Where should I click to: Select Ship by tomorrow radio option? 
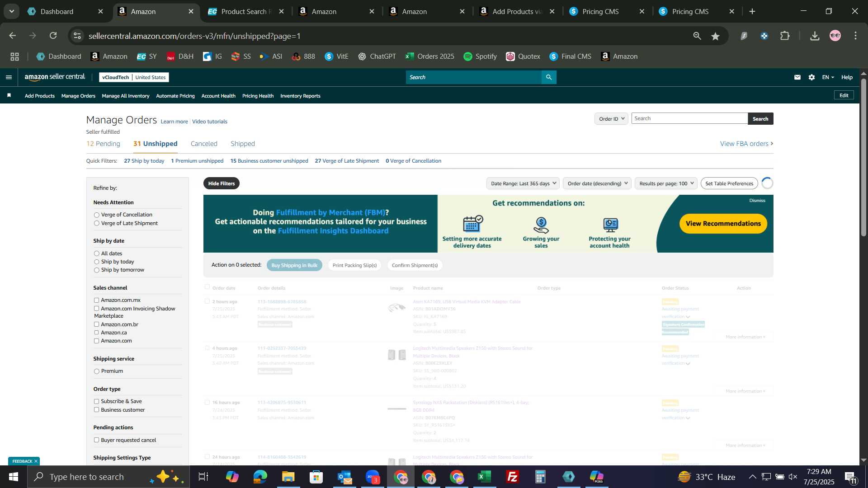tap(96, 270)
